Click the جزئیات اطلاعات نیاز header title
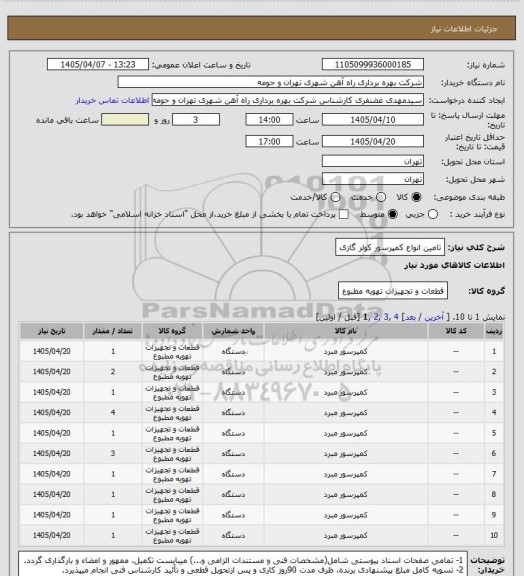 pyautogui.click(x=464, y=29)
